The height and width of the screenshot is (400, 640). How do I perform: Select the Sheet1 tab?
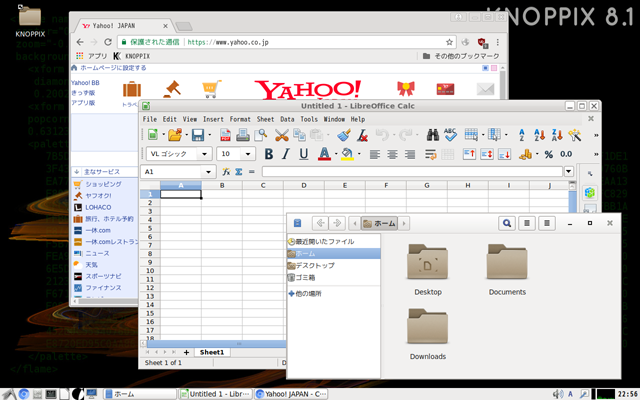pyautogui.click(x=212, y=352)
